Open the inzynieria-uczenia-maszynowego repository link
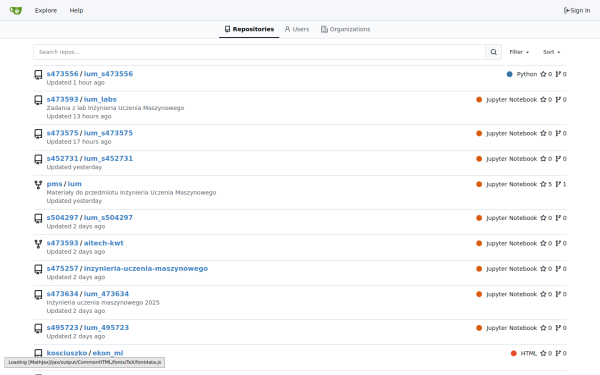The height and width of the screenshot is (375, 600). point(146,268)
